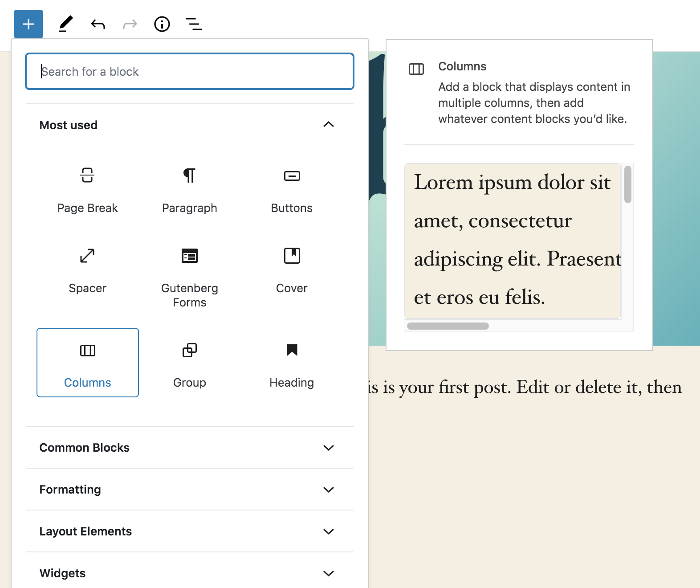Image resolution: width=700 pixels, height=588 pixels.
Task: Insert a Page Break block
Action: point(88,190)
